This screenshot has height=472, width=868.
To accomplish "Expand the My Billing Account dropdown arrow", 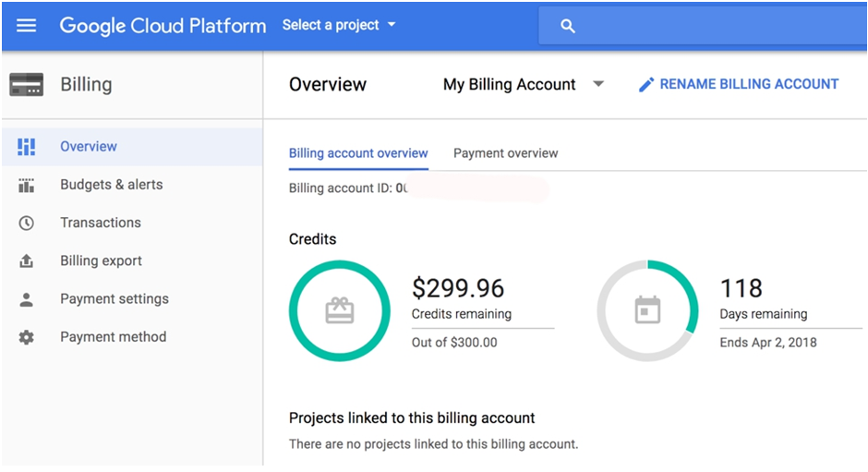I will pyautogui.click(x=598, y=84).
